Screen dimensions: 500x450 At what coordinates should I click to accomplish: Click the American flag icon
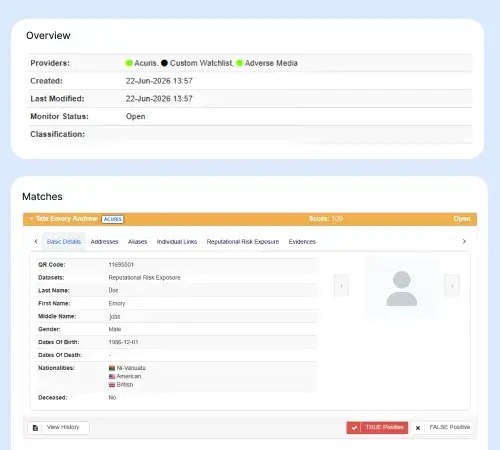[112, 376]
